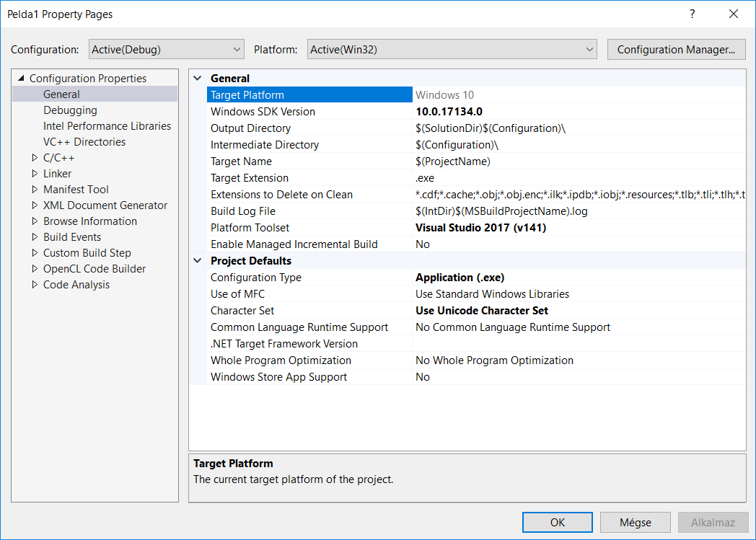Open the Configuration dropdown
Image resolution: width=756 pixels, height=540 pixels.
pos(167,50)
